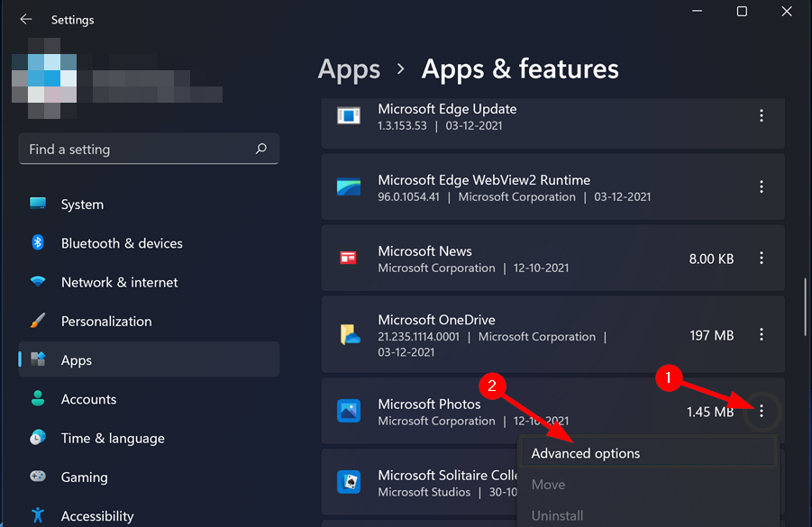Open Time & language settings
This screenshot has width=812, height=527.
(x=112, y=438)
